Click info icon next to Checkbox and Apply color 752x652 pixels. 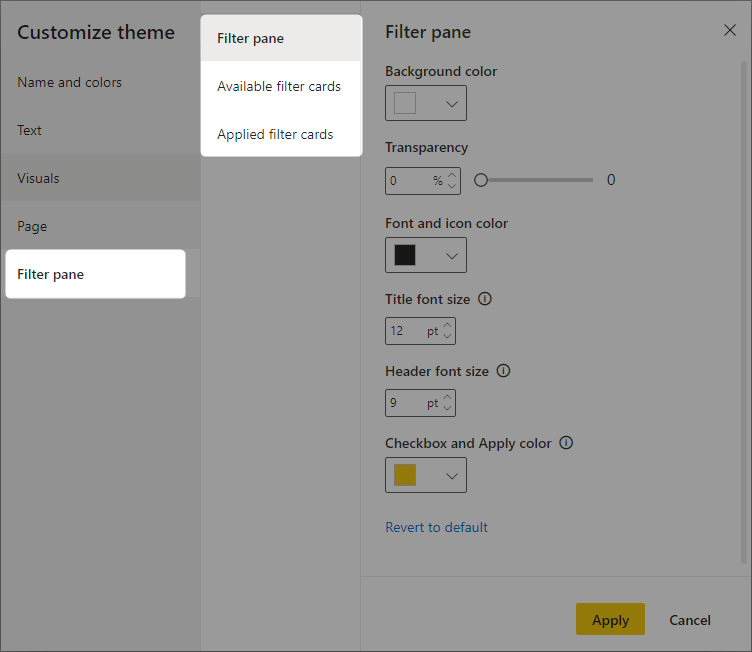click(566, 443)
